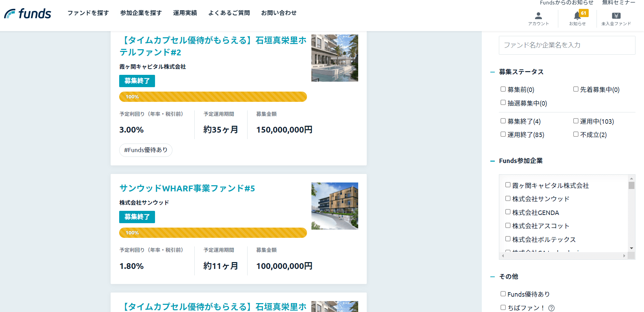Open the hotel fund thumbnail image

tap(335, 58)
